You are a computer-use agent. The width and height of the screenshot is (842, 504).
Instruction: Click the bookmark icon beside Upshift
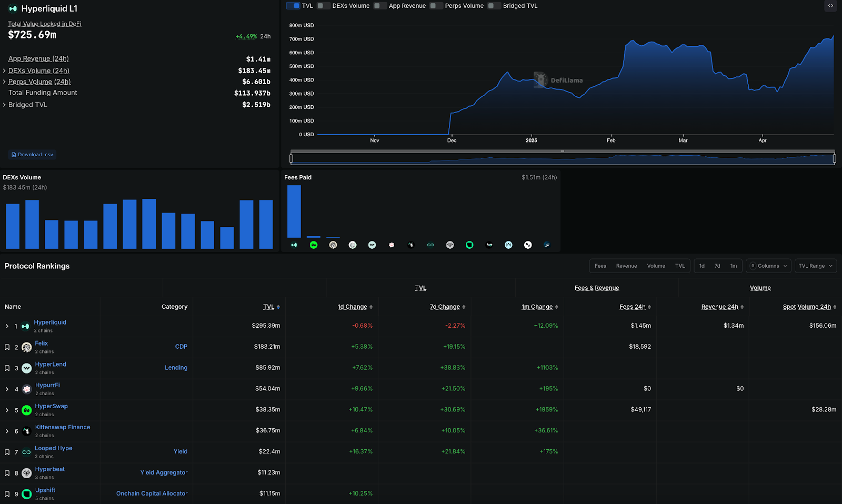7,494
